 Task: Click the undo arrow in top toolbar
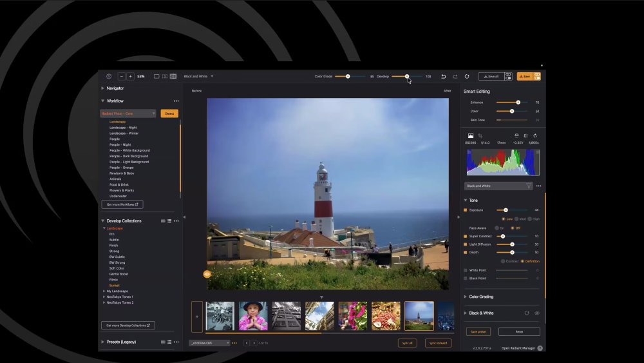(x=443, y=76)
